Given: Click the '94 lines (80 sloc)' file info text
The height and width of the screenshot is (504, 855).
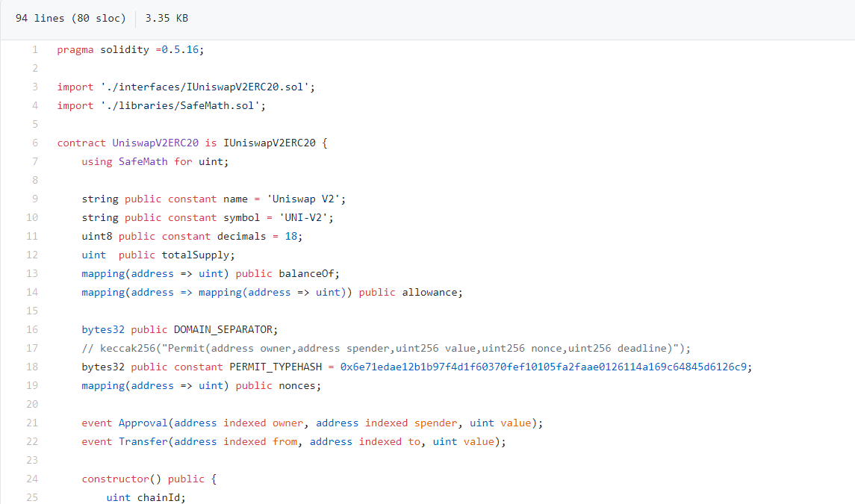Looking at the screenshot, I should 70,18.
